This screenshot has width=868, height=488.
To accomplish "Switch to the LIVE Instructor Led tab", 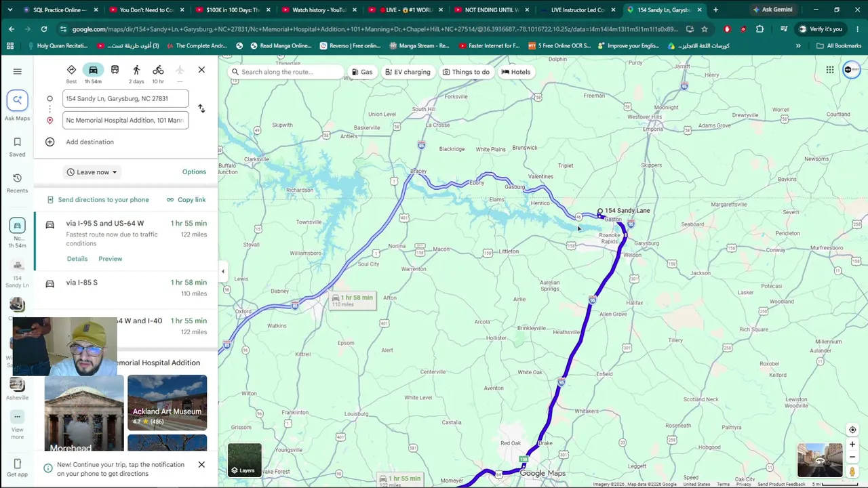I will 576,9.
